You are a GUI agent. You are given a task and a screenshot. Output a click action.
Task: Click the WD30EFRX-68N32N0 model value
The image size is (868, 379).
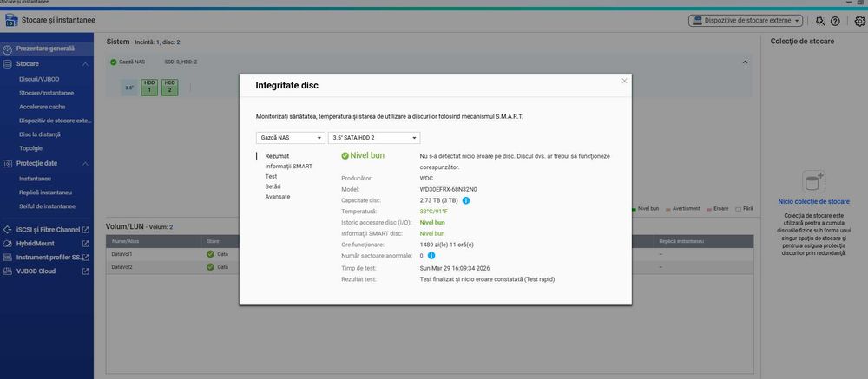[x=449, y=189]
